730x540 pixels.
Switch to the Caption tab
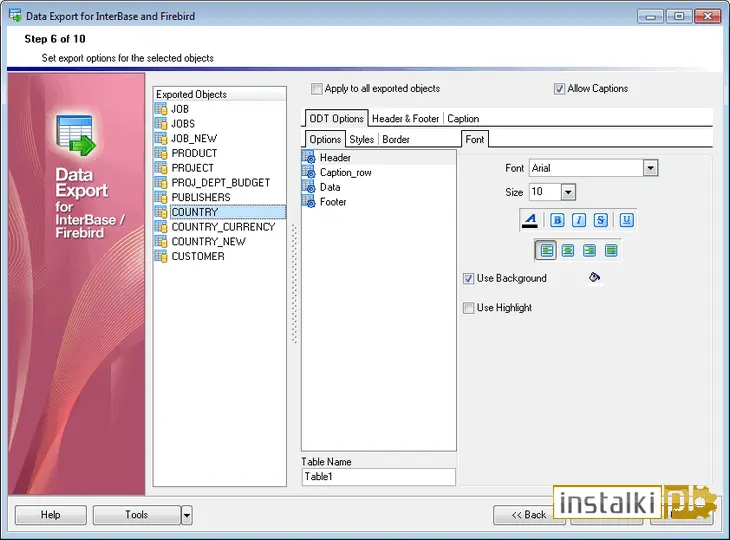(463, 119)
